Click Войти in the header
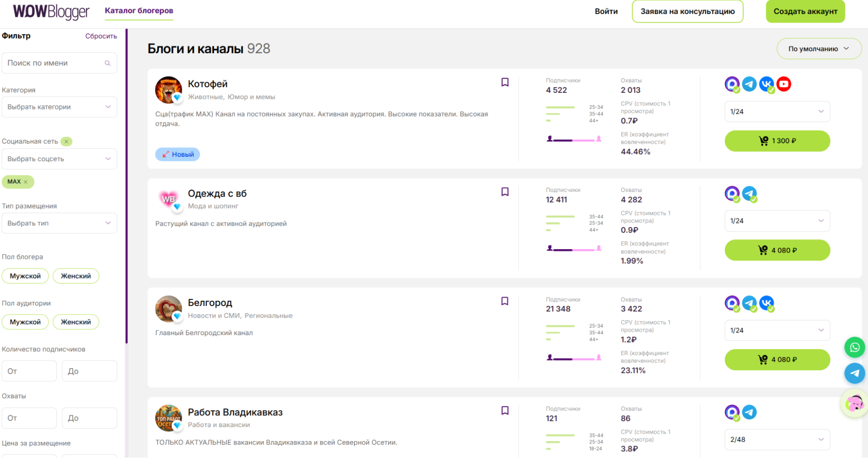This screenshot has height=458, width=868. (x=606, y=11)
